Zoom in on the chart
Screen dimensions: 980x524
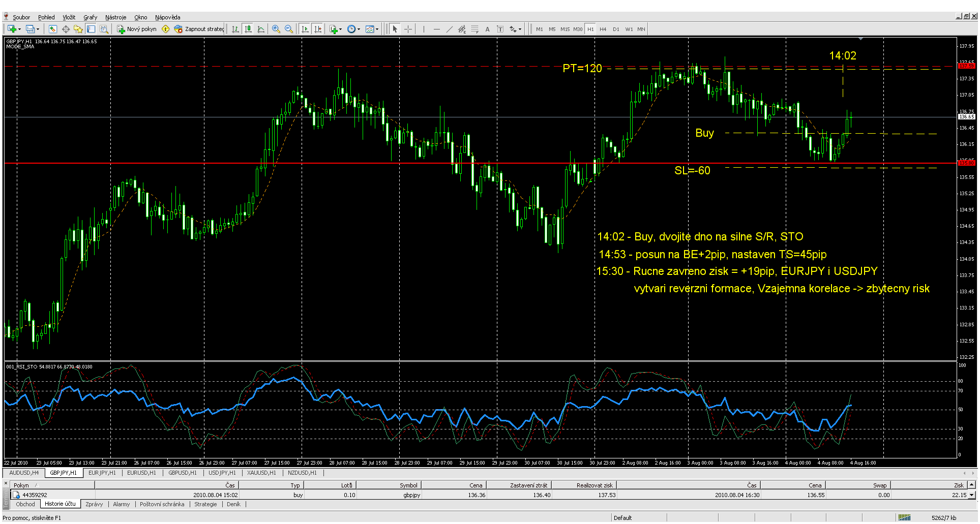click(276, 29)
